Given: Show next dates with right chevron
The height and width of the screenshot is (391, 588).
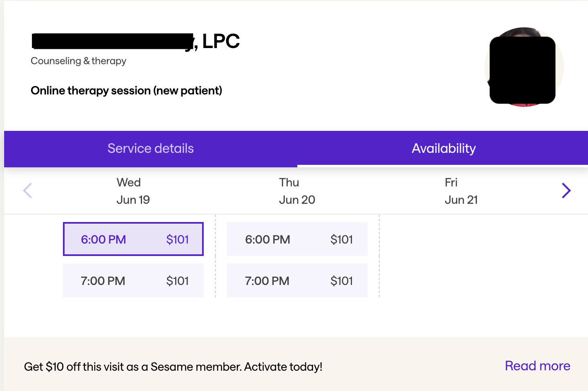Looking at the screenshot, I should click(566, 191).
